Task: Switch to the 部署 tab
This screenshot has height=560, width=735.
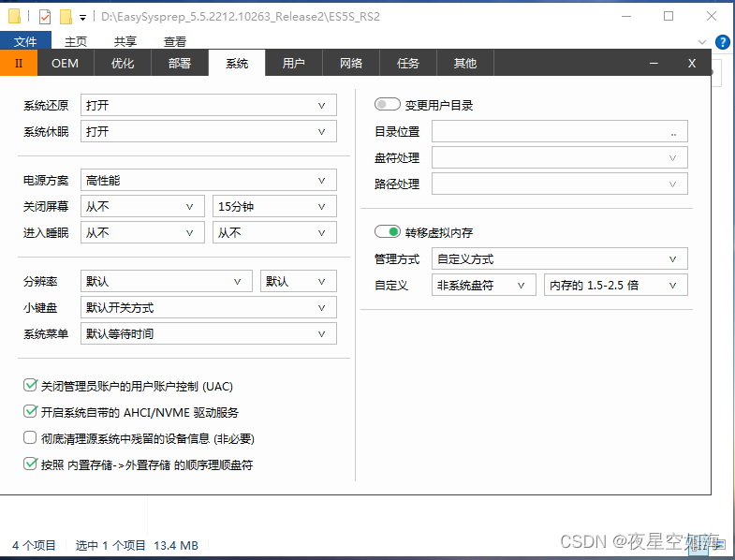Action: pyautogui.click(x=180, y=63)
